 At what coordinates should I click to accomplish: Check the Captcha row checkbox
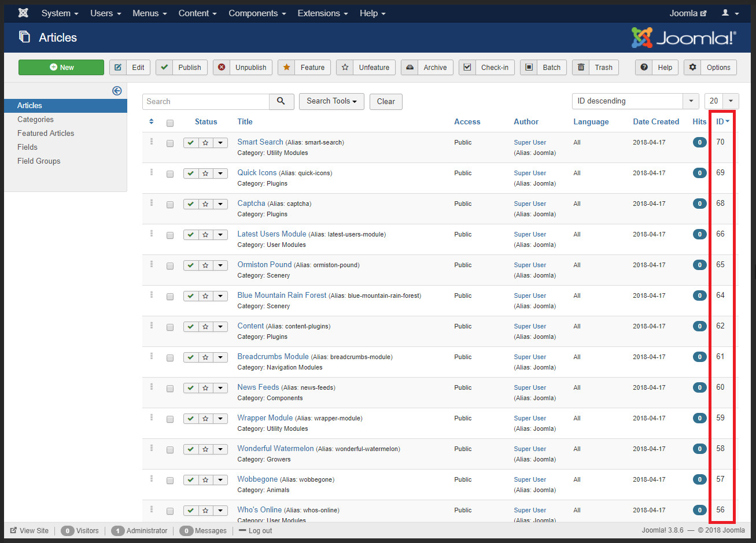(170, 205)
